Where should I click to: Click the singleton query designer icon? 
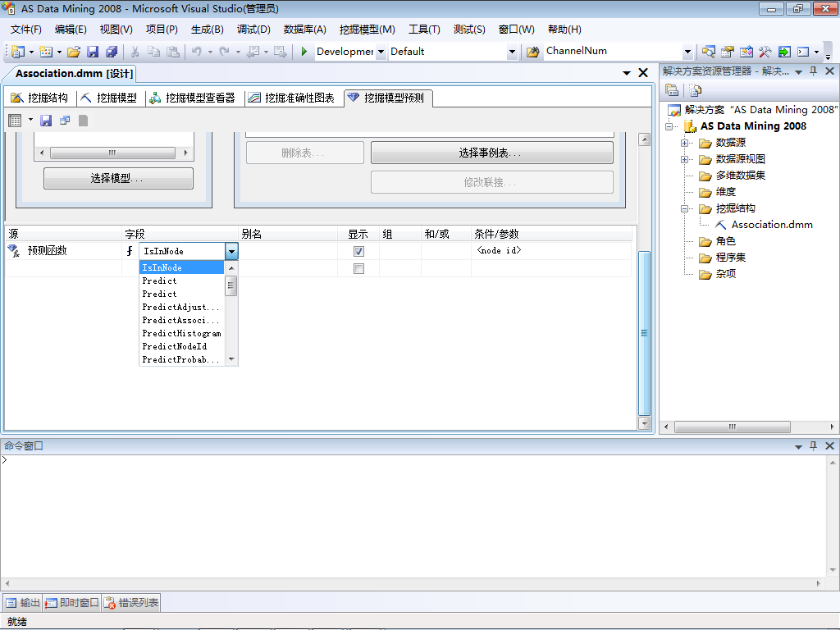[x=65, y=121]
